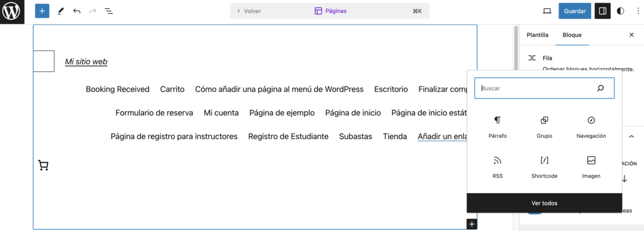Click the down arrow orientation button

pyautogui.click(x=625, y=179)
